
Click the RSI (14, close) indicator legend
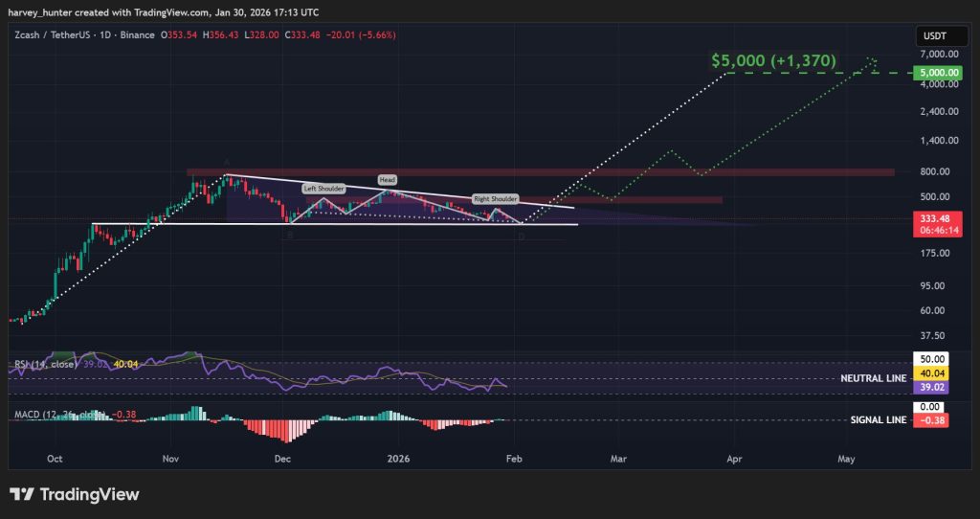tap(46, 364)
